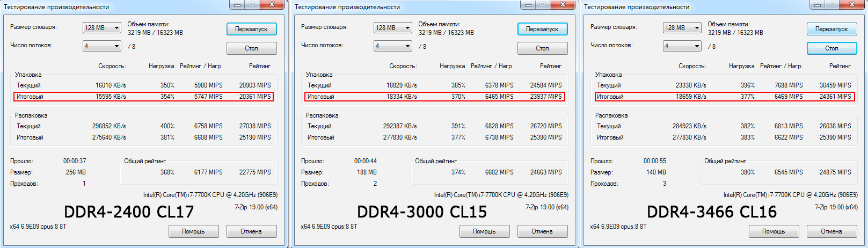This screenshot has width=868, height=248.
Task: Click Отмена in the DDR4-2400 CL17 window
Action: (x=251, y=231)
